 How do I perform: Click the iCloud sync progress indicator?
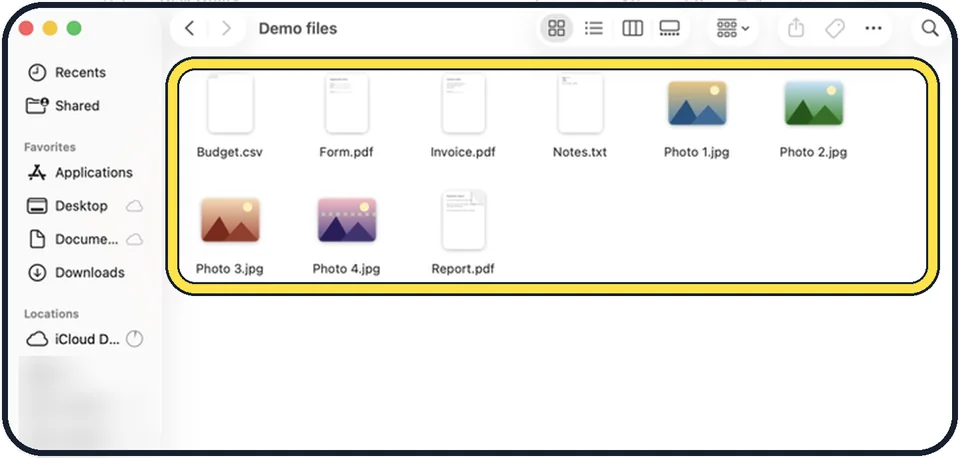click(134, 339)
